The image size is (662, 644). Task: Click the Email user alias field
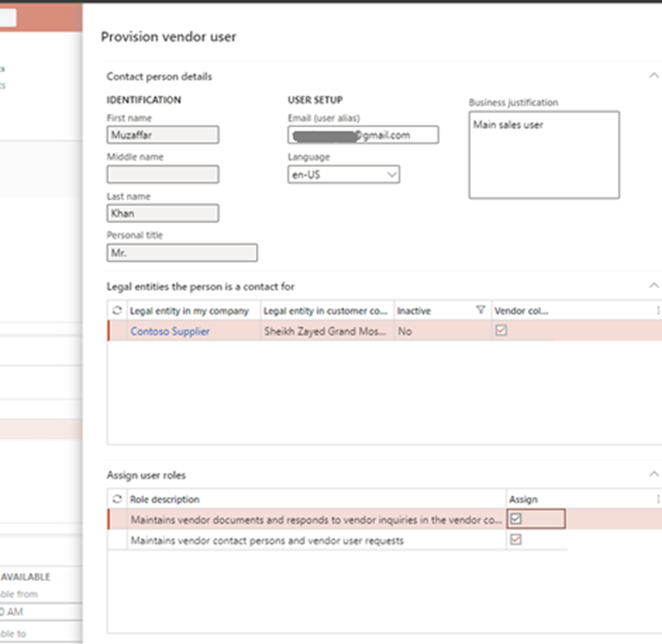coord(363,135)
